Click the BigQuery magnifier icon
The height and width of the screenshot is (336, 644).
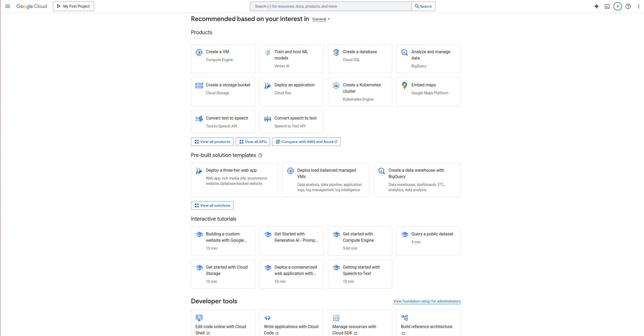point(404,52)
